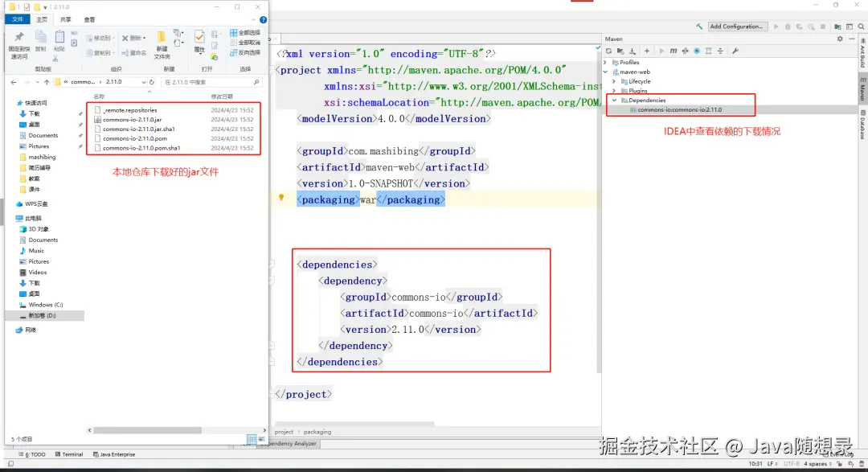Open Maven Settings wrench icon
Screen dimensions: 868x472
pyautogui.click(x=735, y=51)
